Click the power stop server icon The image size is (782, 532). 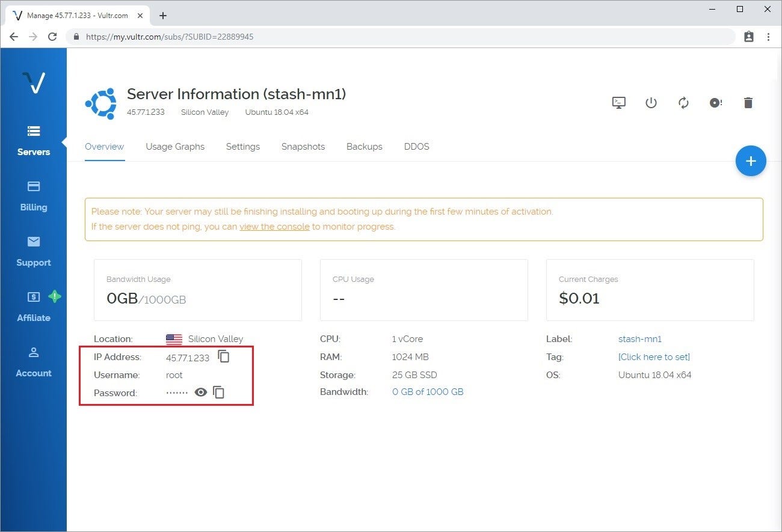pyautogui.click(x=651, y=103)
